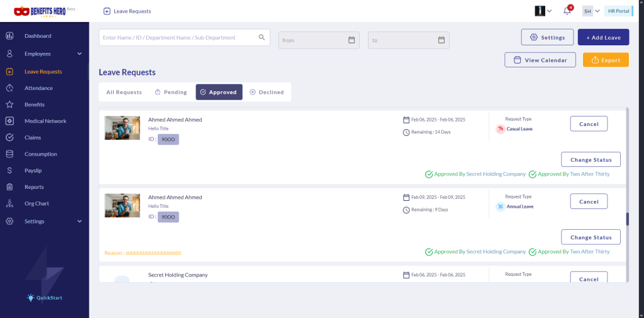
Task: Click the Leave Requests sidebar icon
Action: point(10,72)
